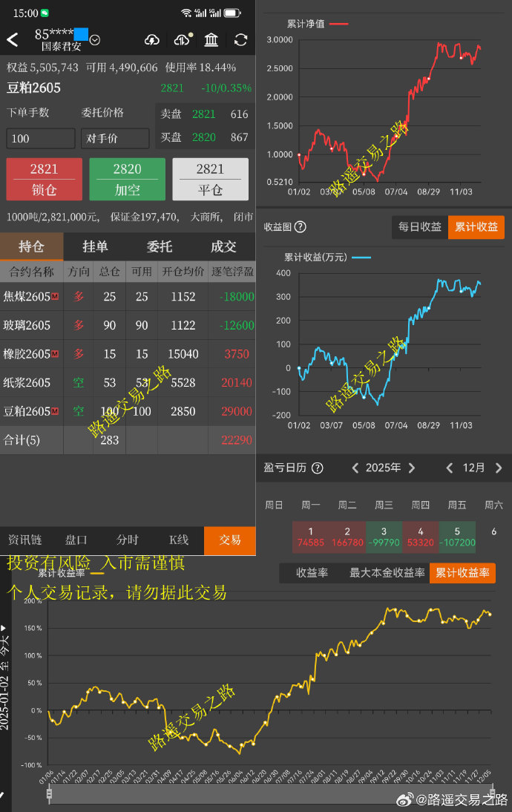Open the 资讯链 bottom tab
Viewport: 512px width, 812px height.
click(x=24, y=540)
